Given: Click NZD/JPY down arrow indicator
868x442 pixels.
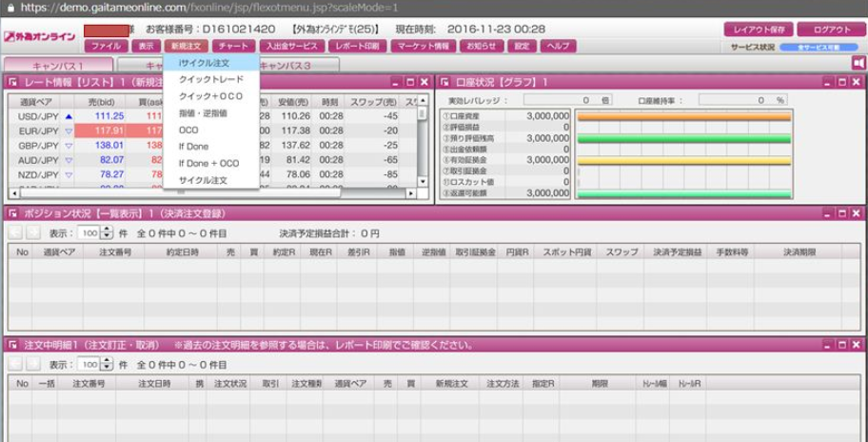Looking at the screenshot, I should [x=69, y=175].
